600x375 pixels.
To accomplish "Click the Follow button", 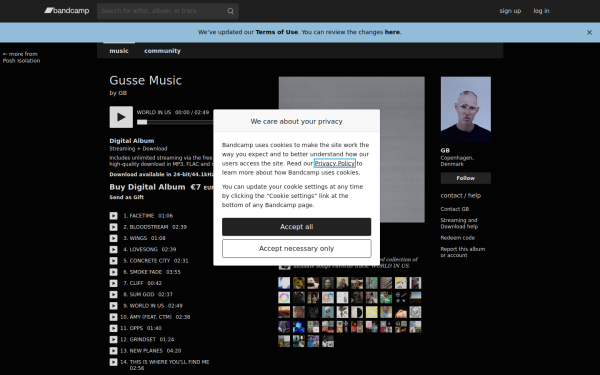I will [x=466, y=178].
